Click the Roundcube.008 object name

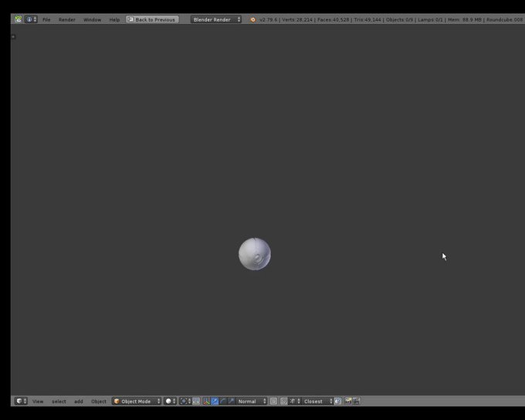505,20
